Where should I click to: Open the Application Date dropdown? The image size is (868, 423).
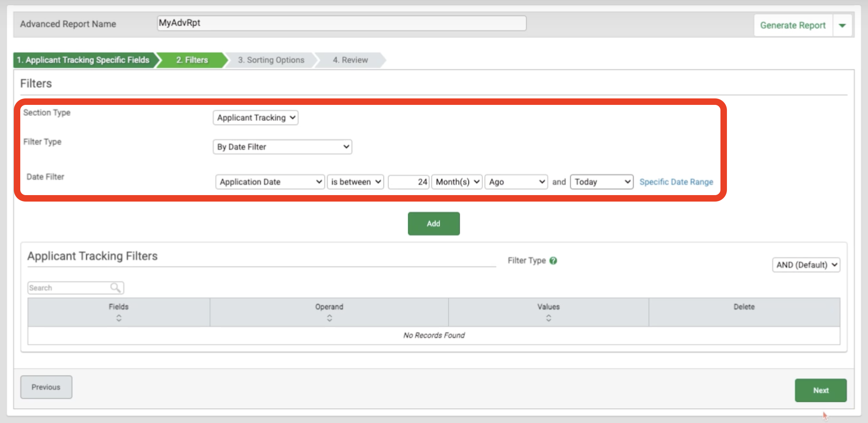click(x=270, y=182)
